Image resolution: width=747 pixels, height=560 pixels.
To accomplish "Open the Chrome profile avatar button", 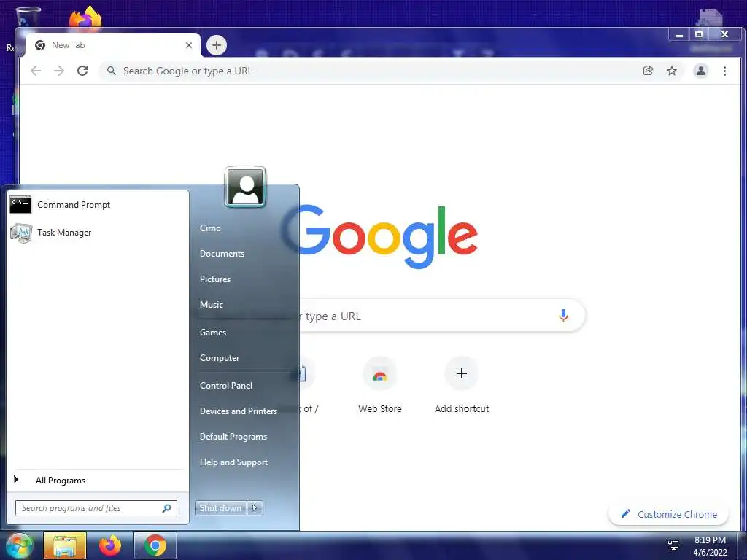I will point(701,71).
